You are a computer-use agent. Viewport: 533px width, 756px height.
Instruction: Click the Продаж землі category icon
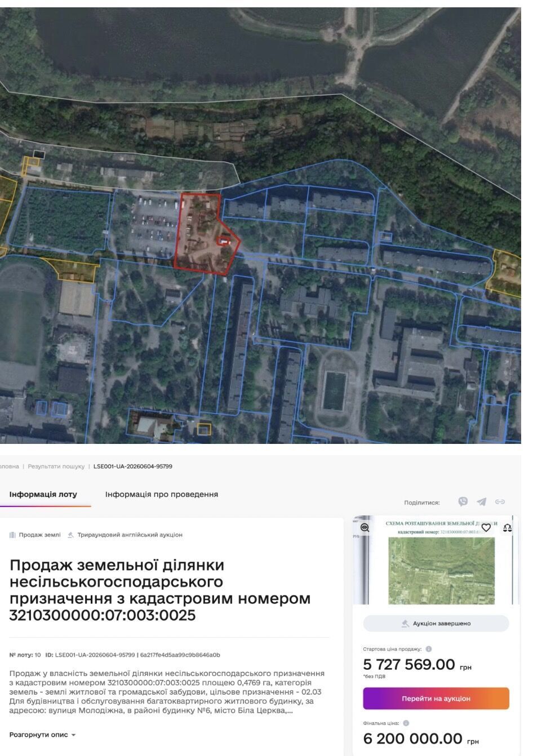click(12, 535)
